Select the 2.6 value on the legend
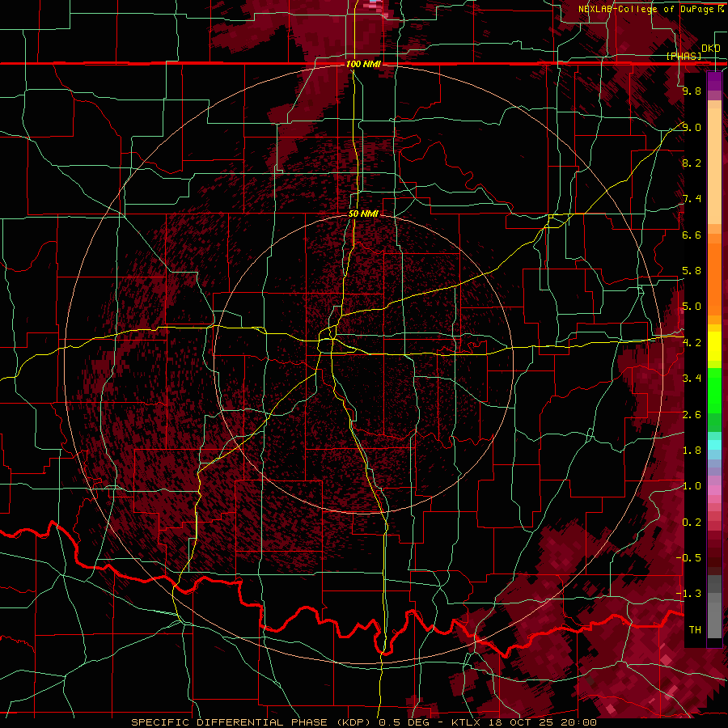Viewport: 728px width, 728px height. point(692,415)
